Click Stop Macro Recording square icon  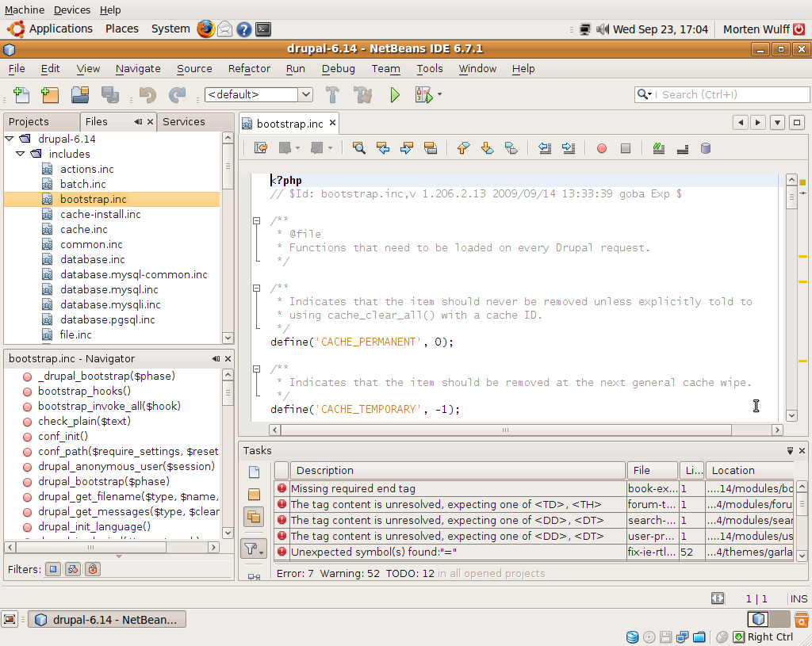(626, 148)
